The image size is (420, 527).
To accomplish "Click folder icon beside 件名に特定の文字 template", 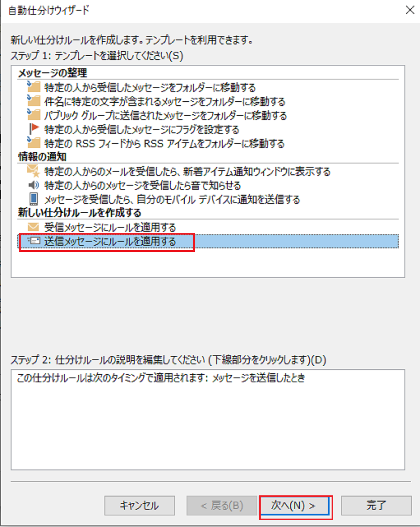I will [33, 100].
